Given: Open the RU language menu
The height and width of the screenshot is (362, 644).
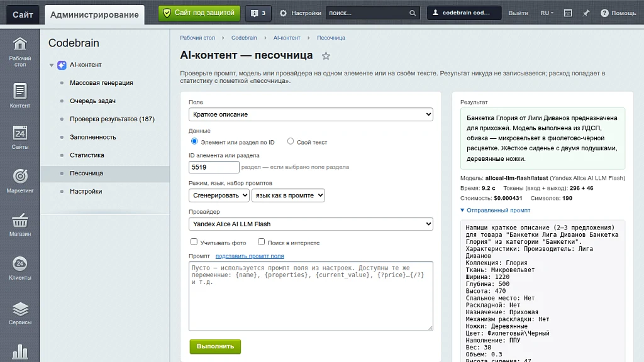Looking at the screenshot, I should tap(547, 13).
